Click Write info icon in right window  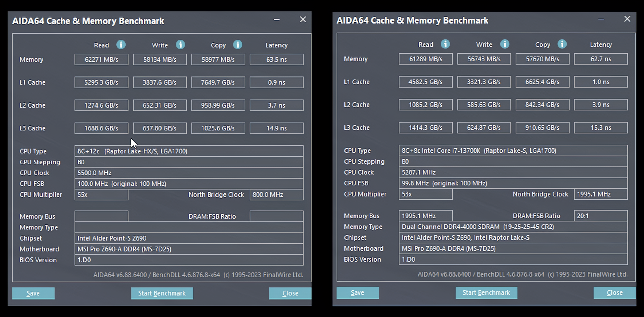coord(505,44)
